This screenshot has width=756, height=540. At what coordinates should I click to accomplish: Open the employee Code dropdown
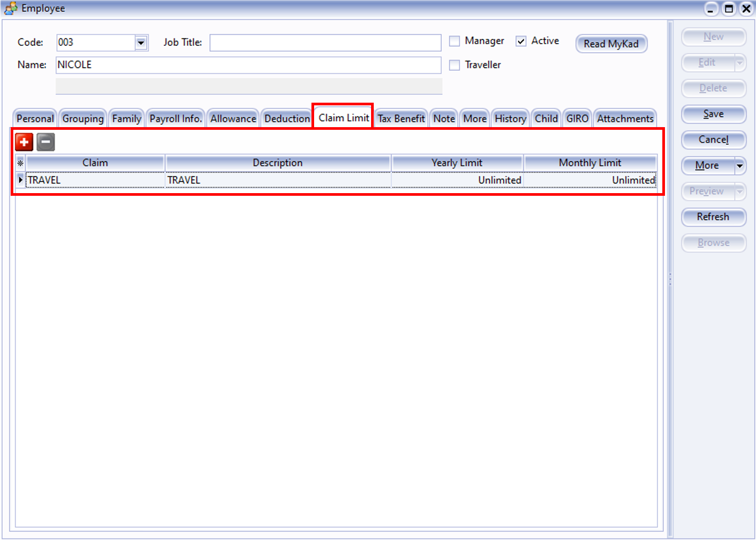pos(141,43)
